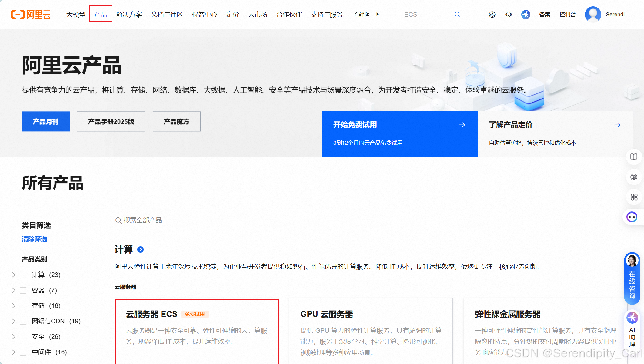
Task: Open the 定价 navigation menu
Action: pos(232,15)
